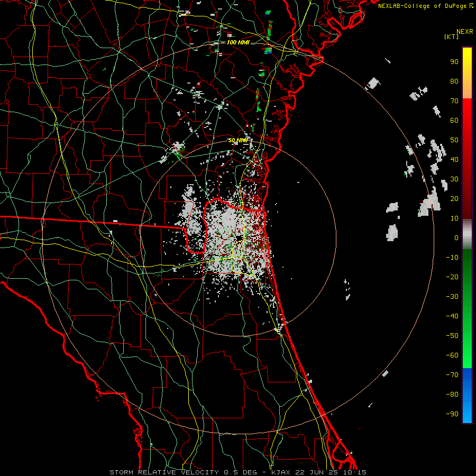Click the [KT] units label
The width and height of the screenshot is (476, 476).
pyautogui.click(x=452, y=36)
